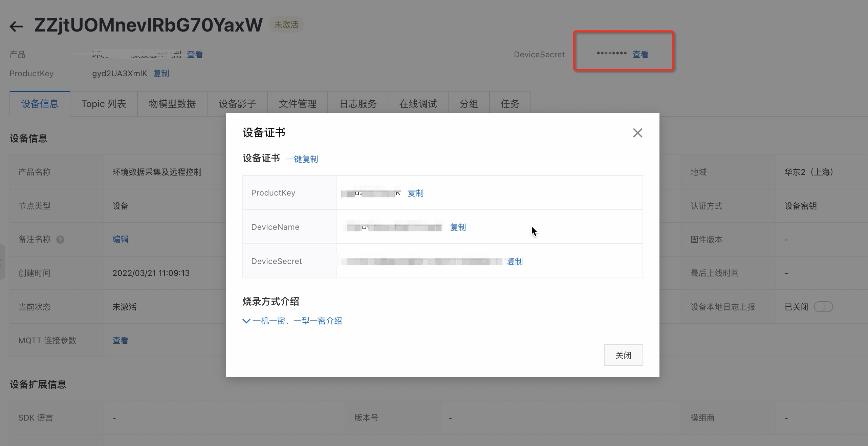Copy the ProductKey gyd2UA3XmlK in header
Screen dimensions: 868x446
tap(161, 74)
